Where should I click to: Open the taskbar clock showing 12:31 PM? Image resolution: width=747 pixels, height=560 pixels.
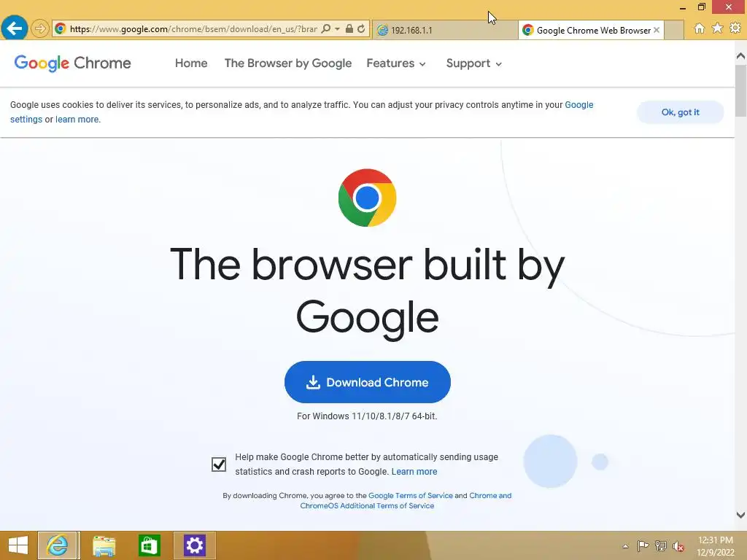(715, 546)
